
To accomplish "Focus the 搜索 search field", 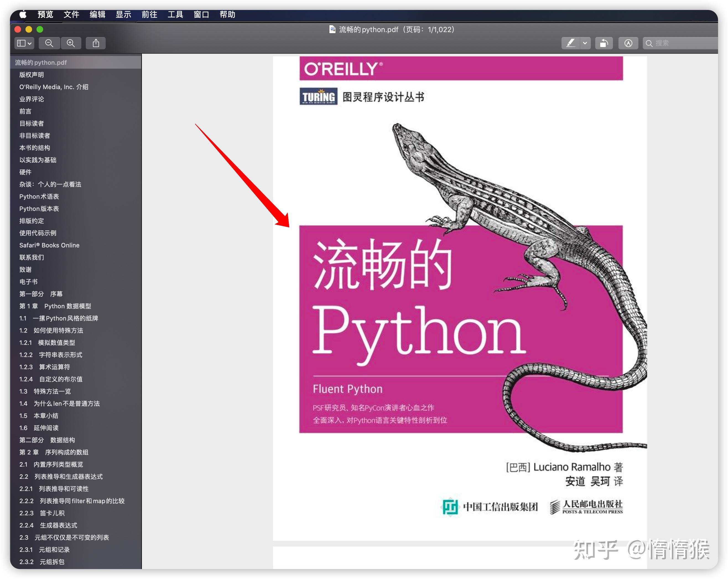I will (x=680, y=43).
